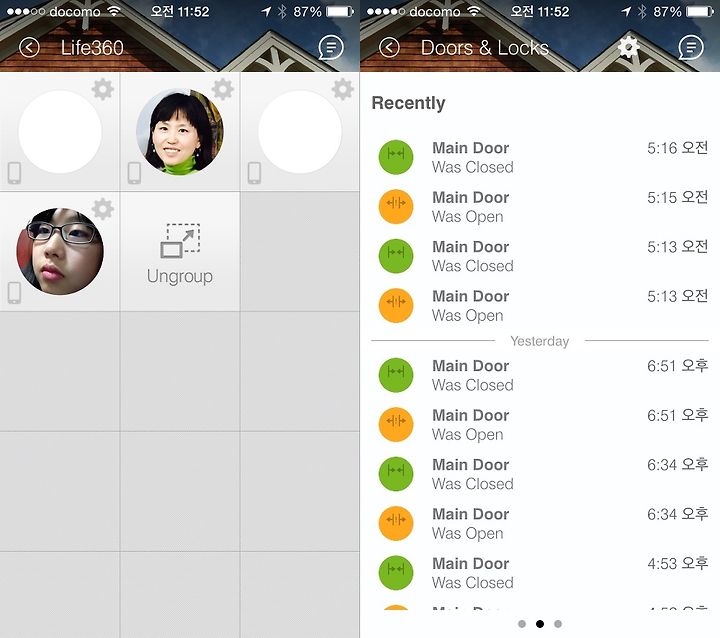The height and width of the screenshot is (638, 720).
Task: Switch to the third page dot
Action: [x=558, y=624]
